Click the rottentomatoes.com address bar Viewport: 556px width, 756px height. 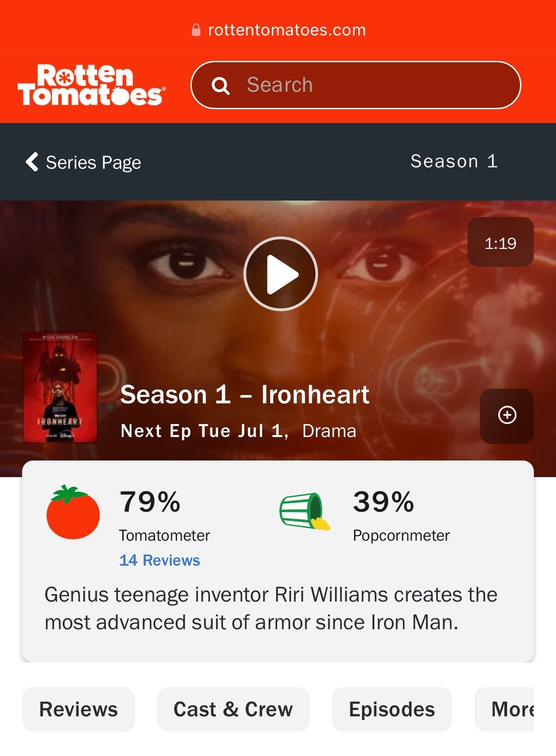278,30
